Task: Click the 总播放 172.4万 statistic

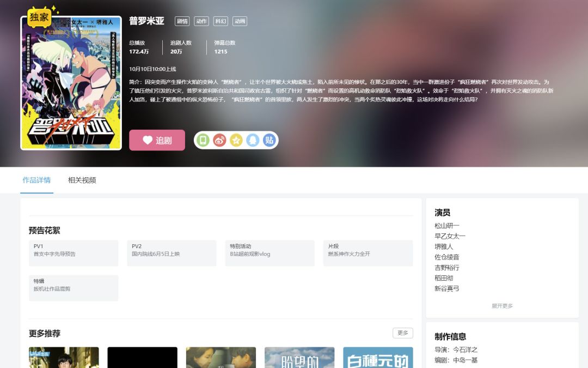Action: point(139,47)
